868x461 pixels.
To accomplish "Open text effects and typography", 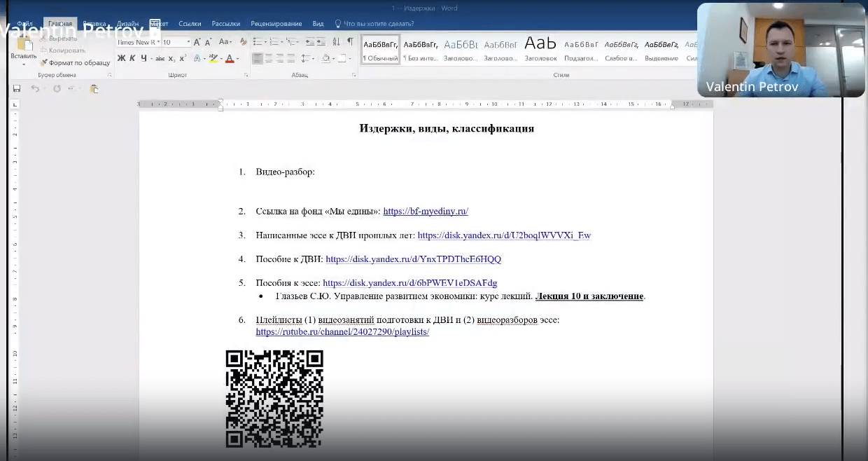I will tap(197, 58).
